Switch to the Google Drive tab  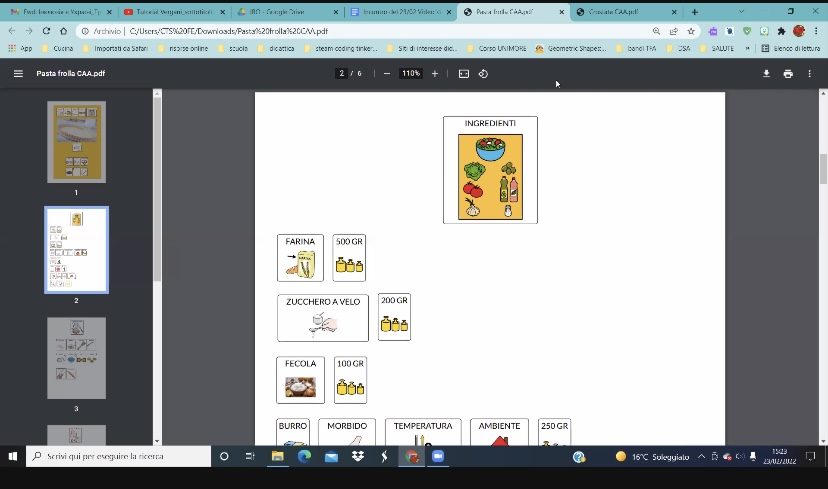(287, 12)
